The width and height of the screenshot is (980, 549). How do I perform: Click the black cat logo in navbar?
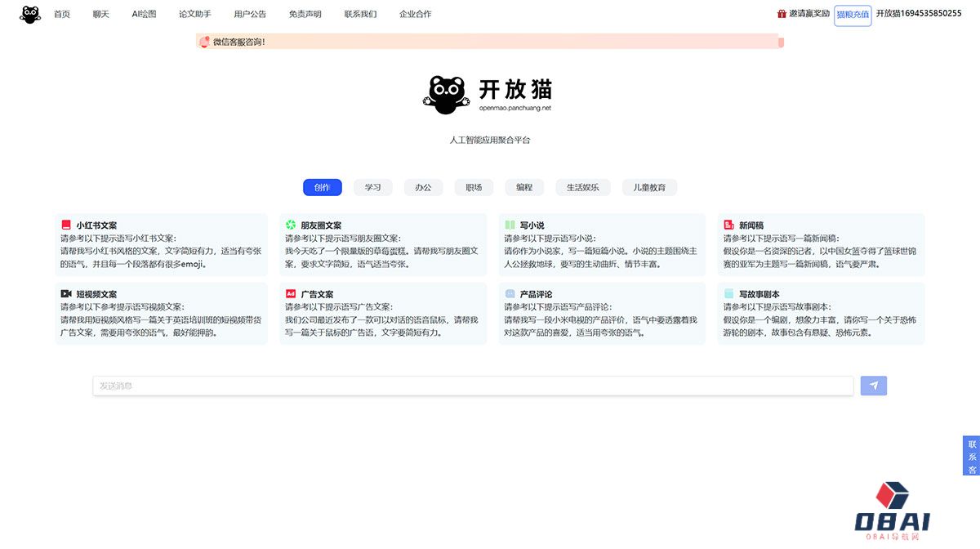[30, 14]
